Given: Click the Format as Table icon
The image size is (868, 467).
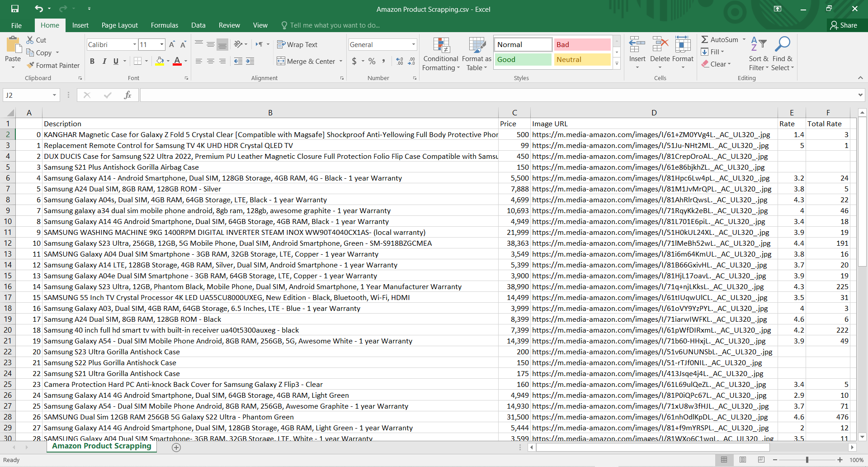Looking at the screenshot, I should click(476, 45).
